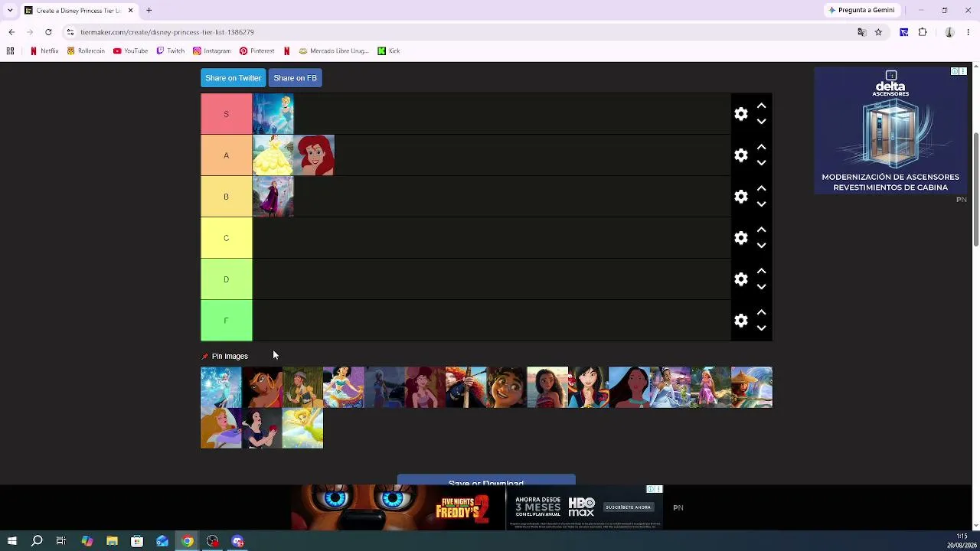The height and width of the screenshot is (551, 980).
Task: Pick Rapunzel thumbnail from the image pool
Action: click(x=710, y=387)
